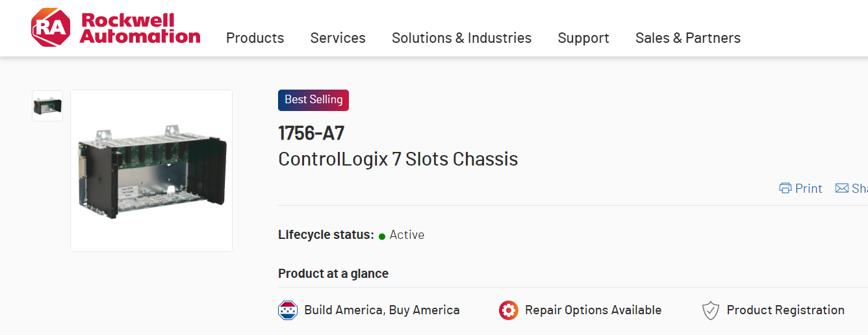The image size is (868, 335).
Task: Open the Build America, Buy America link
Action: 381,310
